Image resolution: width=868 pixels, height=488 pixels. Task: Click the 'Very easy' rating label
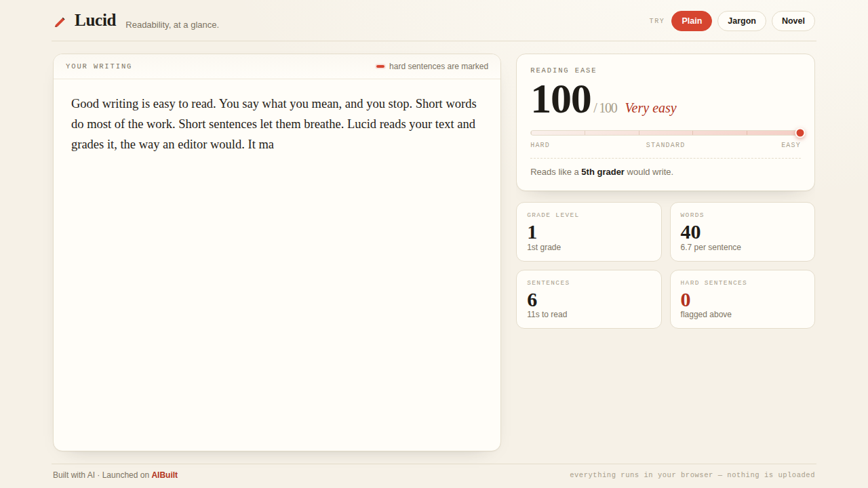click(x=650, y=108)
